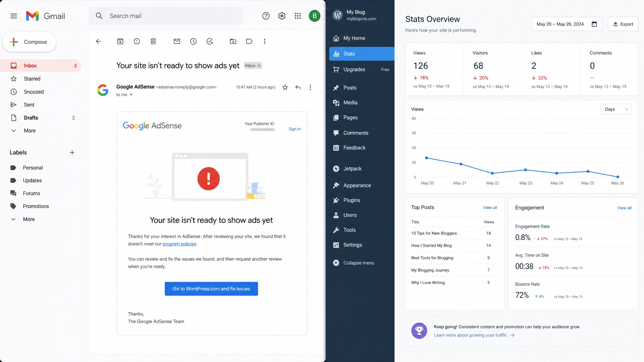Click Export button in Stats Overview

[x=623, y=24]
